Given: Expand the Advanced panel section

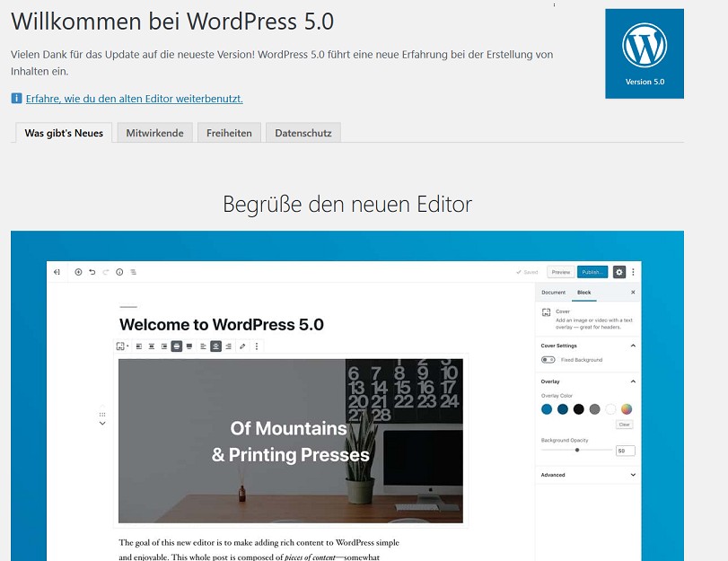Looking at the screenshot, I should point(633,475).
